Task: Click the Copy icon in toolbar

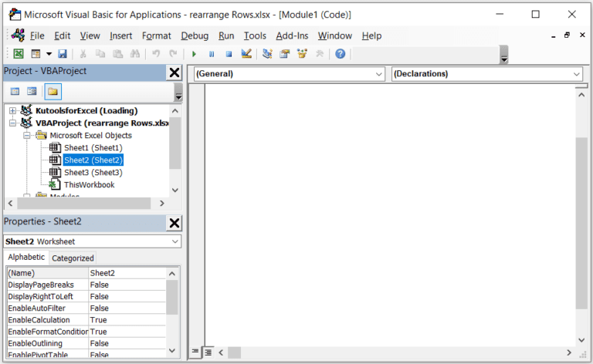Action: pyautogui.click(x=100, y=54)
